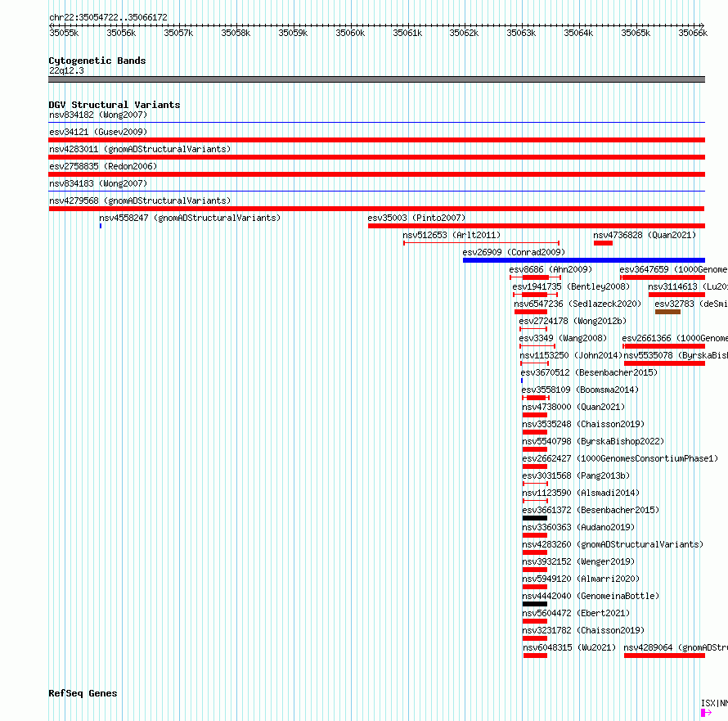Select nsv3114613 variant label
Image resolution: width=728 pixels, height=721 pixels.
point(688,286)
